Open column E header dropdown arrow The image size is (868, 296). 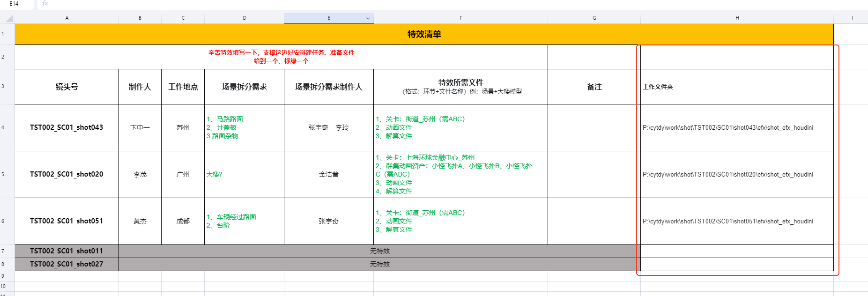point(368,18)
